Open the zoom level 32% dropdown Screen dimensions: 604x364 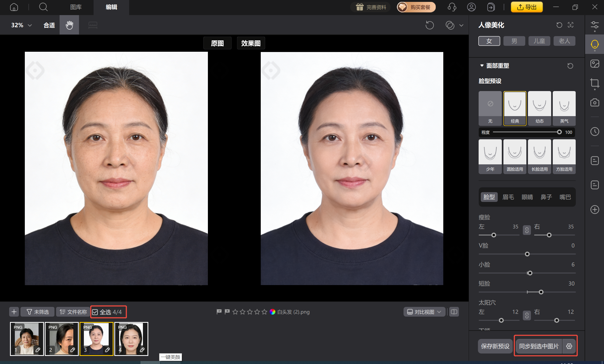pyautogui.click(x=21, y=25)
